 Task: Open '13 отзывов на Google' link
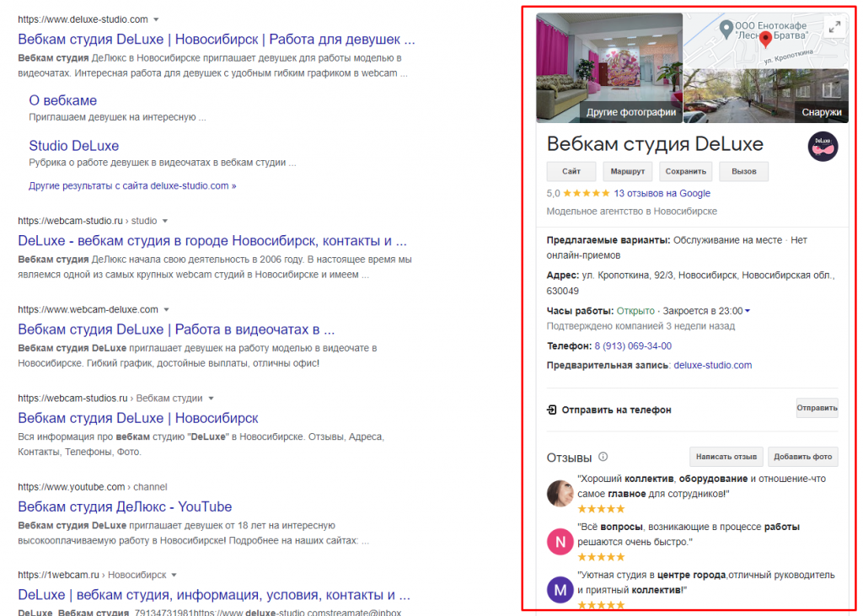coord(662,193)
